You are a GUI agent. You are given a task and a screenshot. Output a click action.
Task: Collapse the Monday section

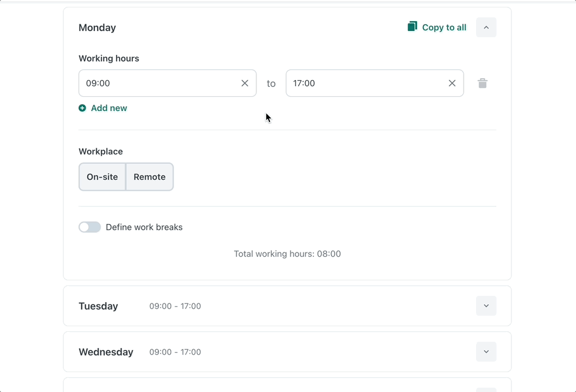(x=486, y=27)
